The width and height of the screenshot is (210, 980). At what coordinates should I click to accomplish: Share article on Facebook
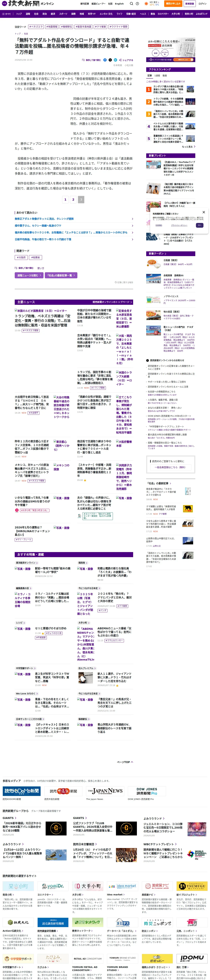pos(105,60)
